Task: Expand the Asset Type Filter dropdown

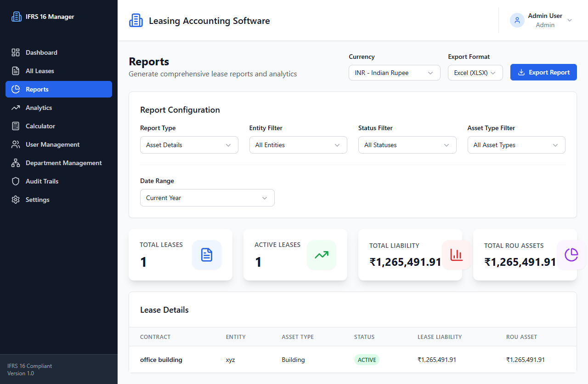Action: 516,145
